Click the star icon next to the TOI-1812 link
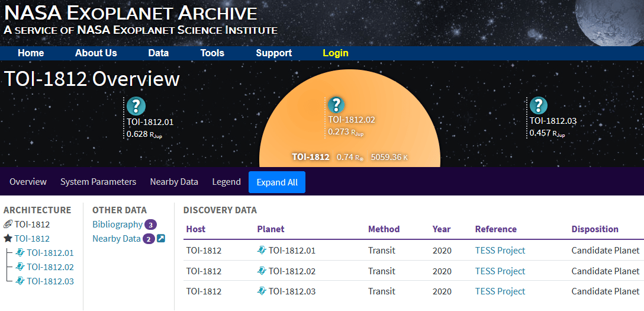This screenshot has height=311, width=644. click(8, 238)
